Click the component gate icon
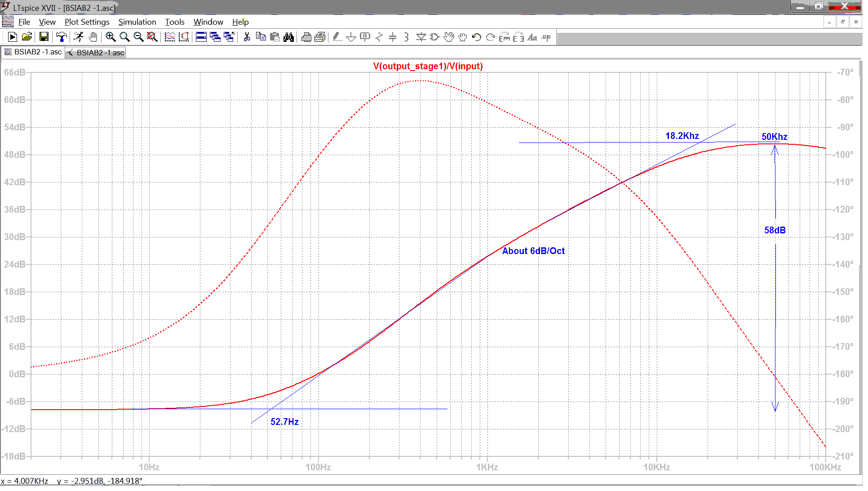The width and height of the screenshot is (868, 491). pos(435,37)
